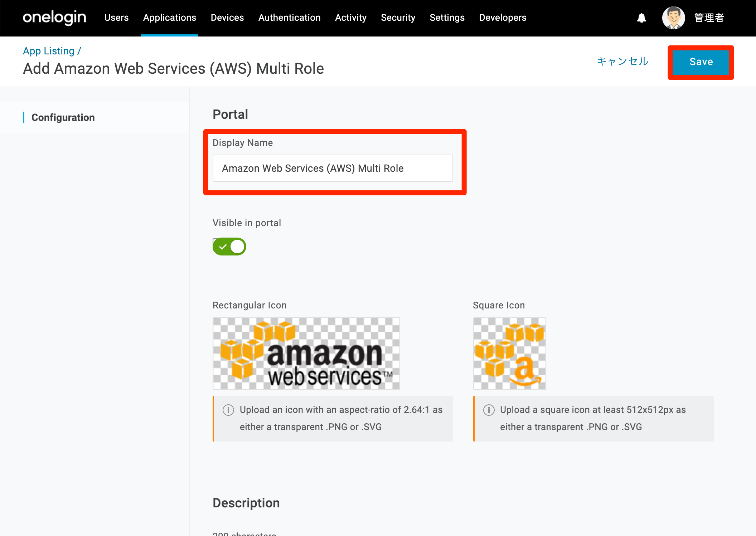Click the administrator avatar picture
756x536 pixels.
tap(673, 18)
